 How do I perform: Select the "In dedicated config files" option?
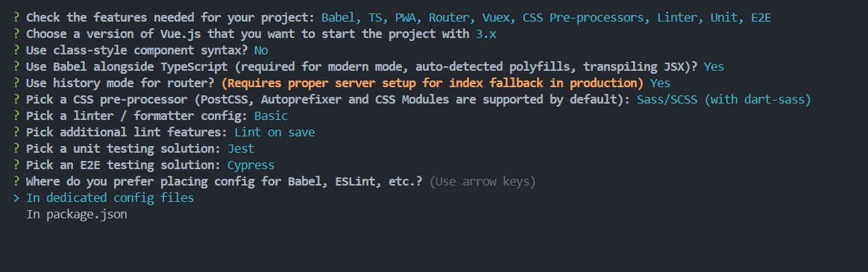pyautogui.click(x=110, y=197)
